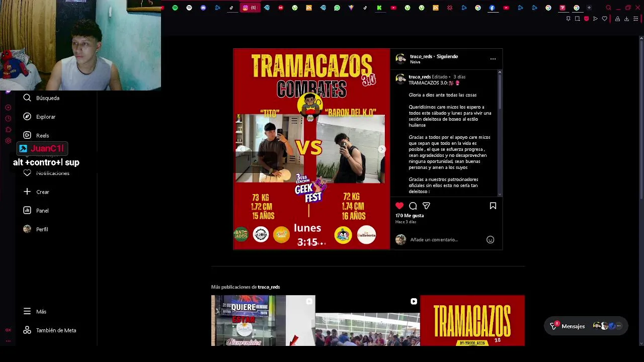Switch to the Facebook tab
The width and height of the screenshot is (644, 362).
pyautogui.click(x=492, y=8)
